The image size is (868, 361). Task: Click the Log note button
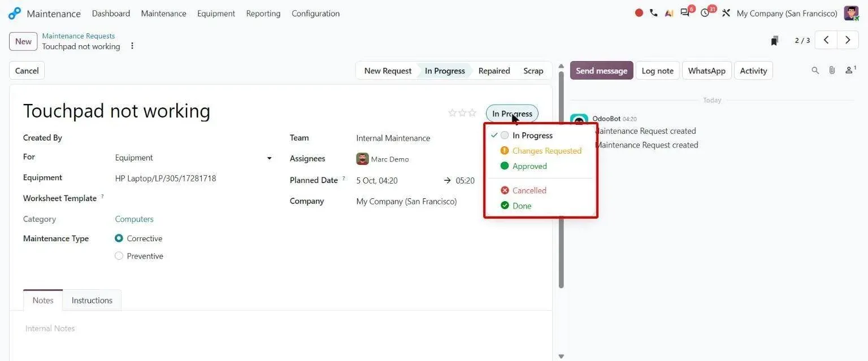point(657,71)
